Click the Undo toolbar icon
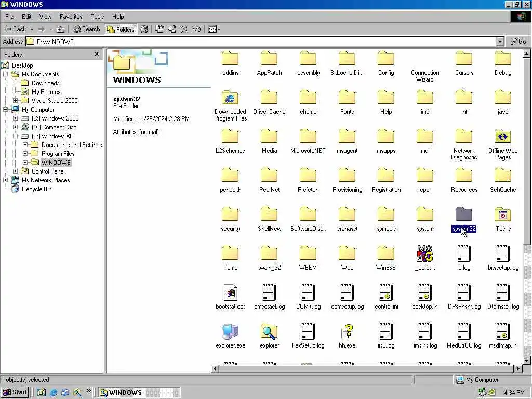Viewport: 532px width, 399px height. coord(196,29)
